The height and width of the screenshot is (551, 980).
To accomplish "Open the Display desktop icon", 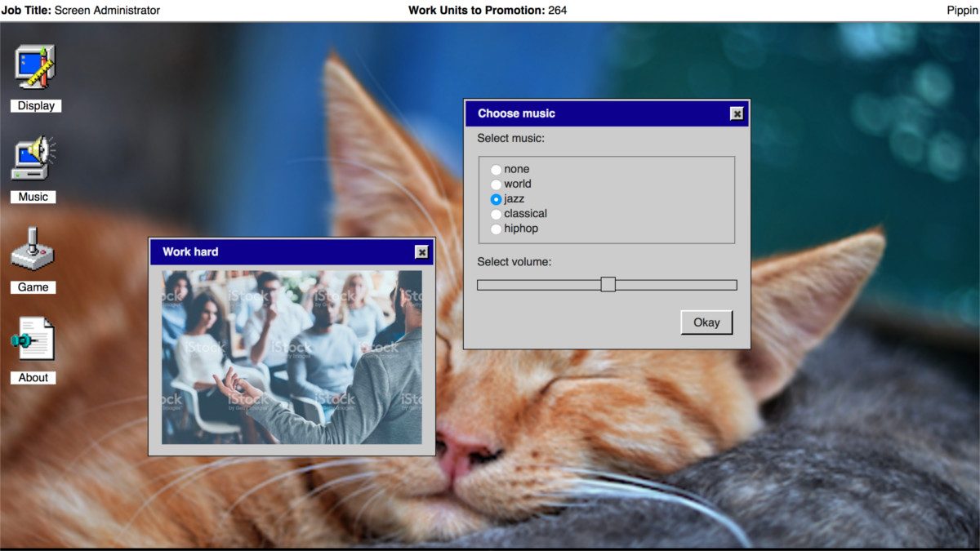I will click(x=35, y=67).
